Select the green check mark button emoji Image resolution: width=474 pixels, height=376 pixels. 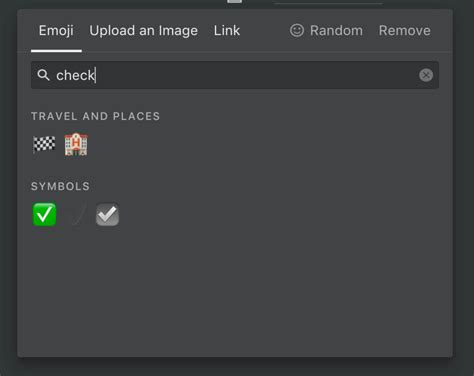point(44,215)
